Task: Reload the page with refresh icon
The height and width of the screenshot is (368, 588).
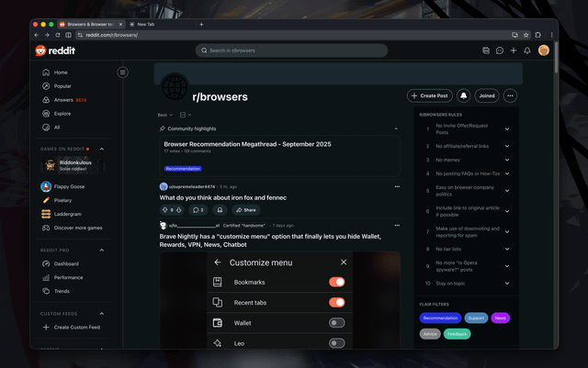Action: (x=58, y=35)
